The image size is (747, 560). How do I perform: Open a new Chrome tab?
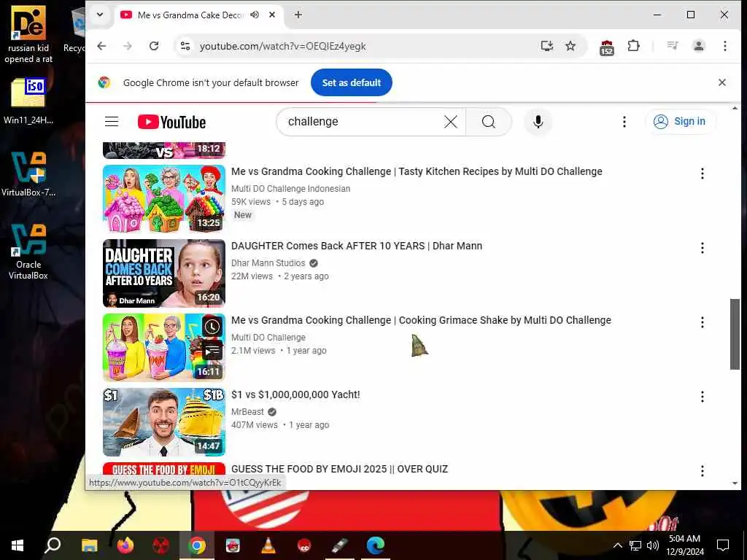click(x=298, y=15)
